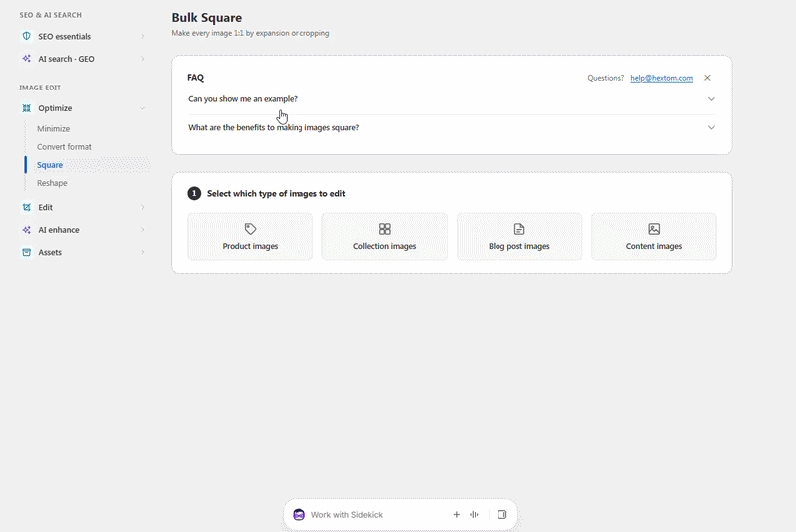The image size is (796, 532).
Task: Click the 'FAQ' card heading
Action: click(195, 78)
